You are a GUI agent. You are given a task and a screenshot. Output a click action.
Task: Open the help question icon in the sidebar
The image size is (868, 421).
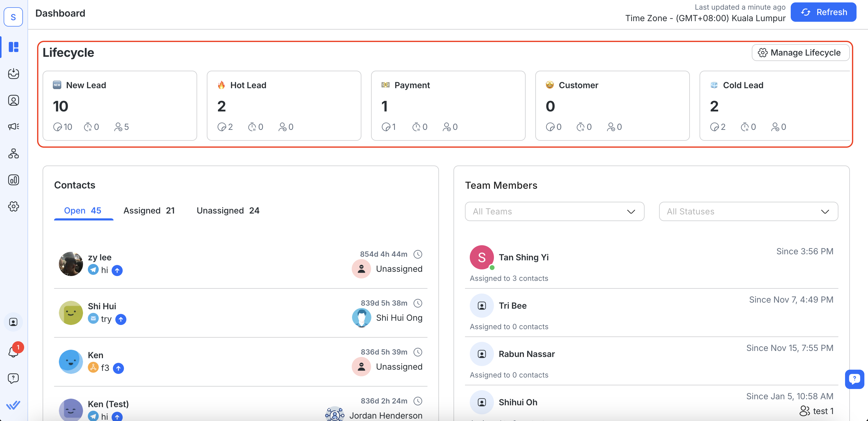(14, 378)
